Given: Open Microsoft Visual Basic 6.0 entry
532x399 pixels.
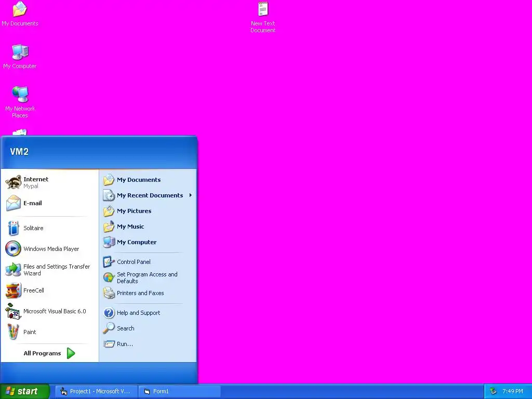Looking at the screenshot, I should click(55, 311).
